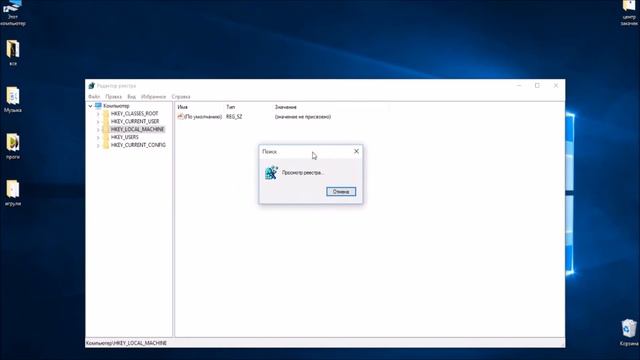The width and height of the screenshot is (640, 360).
Task: Click the HKEY_CURRENT_USER folder icon
Action: pos(106,121)
